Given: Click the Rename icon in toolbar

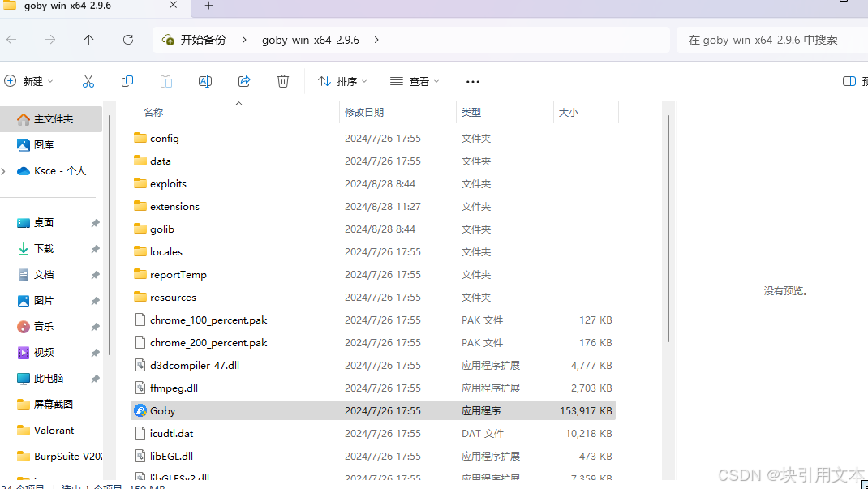Looking at the screenshot, I should click(x=204, y=81).
